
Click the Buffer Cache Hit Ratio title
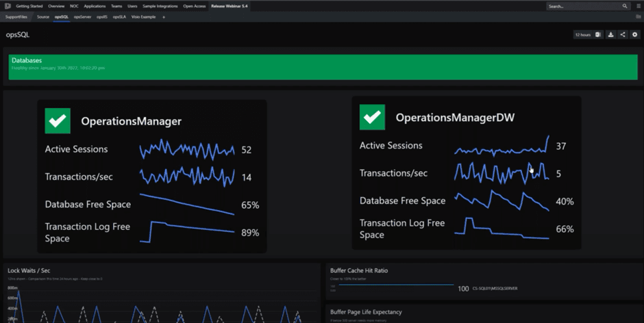point(359,270)
